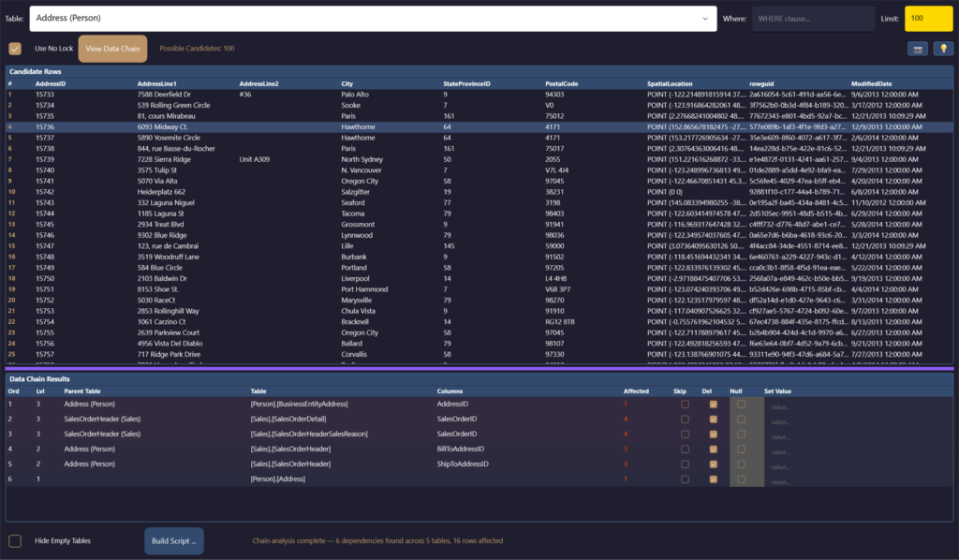Click the [Sales].[SalesOrderDetail] table cell
This screenshot has width=959, height=560.
click(x=288, y=420)
